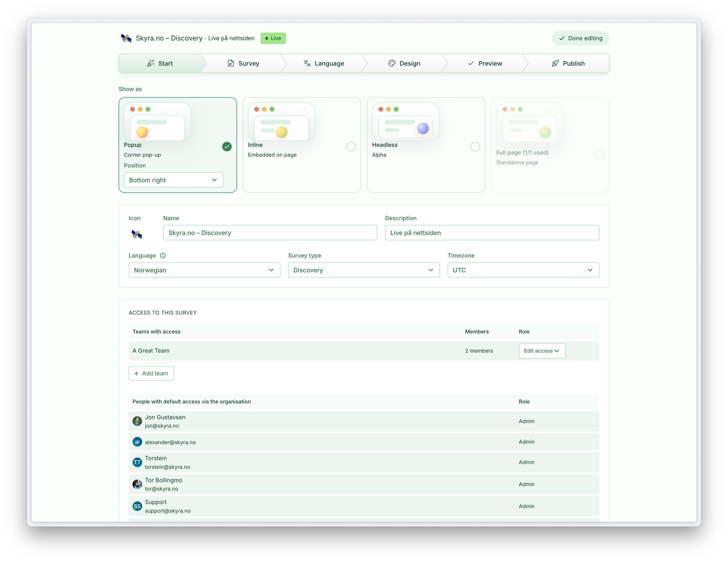Click the alexander@skyra.no email text
This screenshot has height=562, width=728.
[x=170, y=442]
